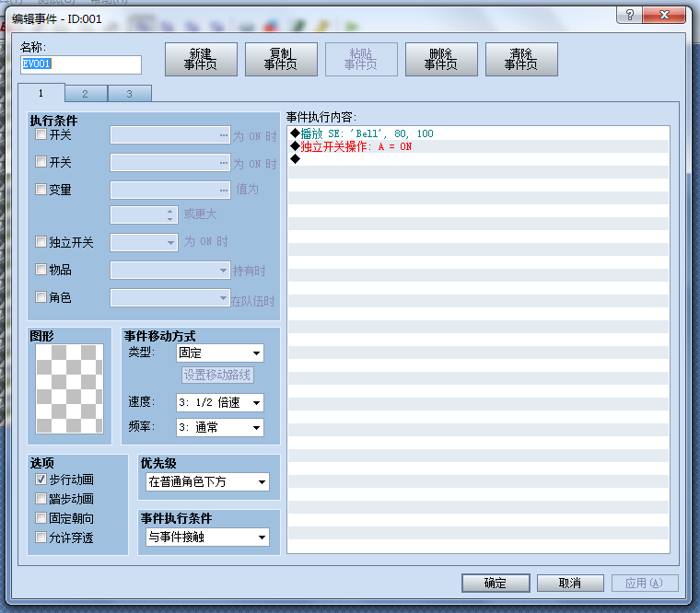Screen dimensions: 700x613
Task: Open the 速度 dropdown showing 1/2 倍速
Action: (x=219, y=402)
